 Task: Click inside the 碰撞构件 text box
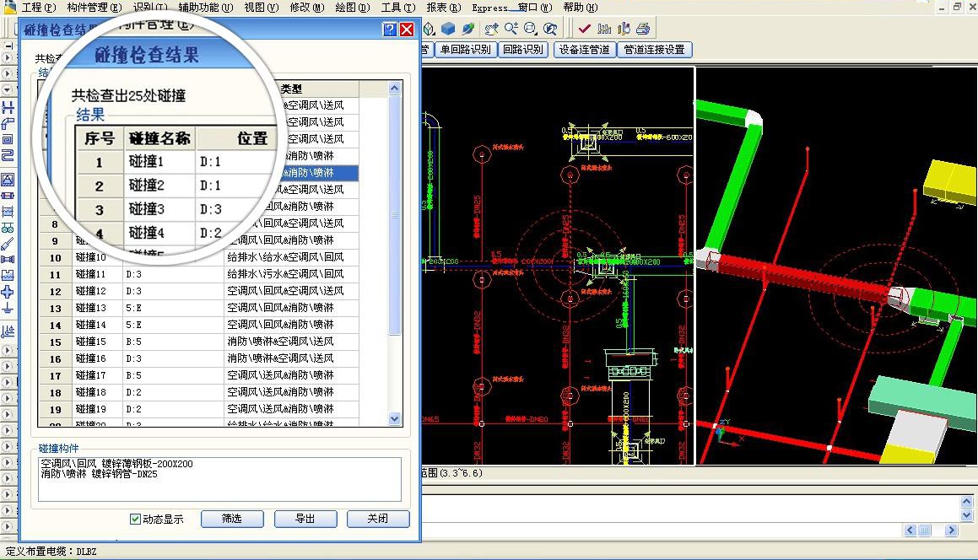point(219,480)
